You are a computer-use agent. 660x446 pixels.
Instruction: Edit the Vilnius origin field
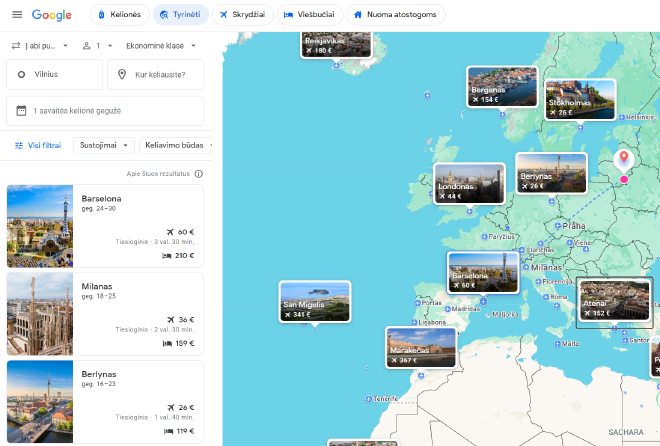point(54,74)
